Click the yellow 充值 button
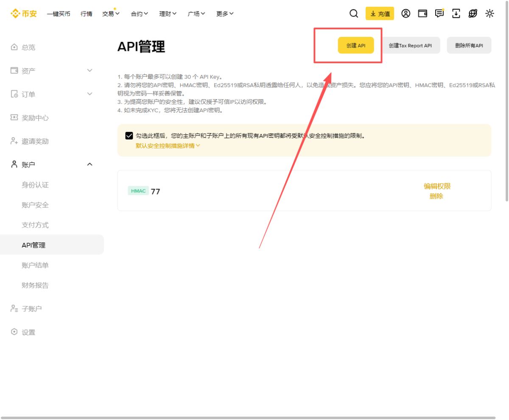This screenshot has height=420, width=509. pyautogui.click(x=380, y=14)
